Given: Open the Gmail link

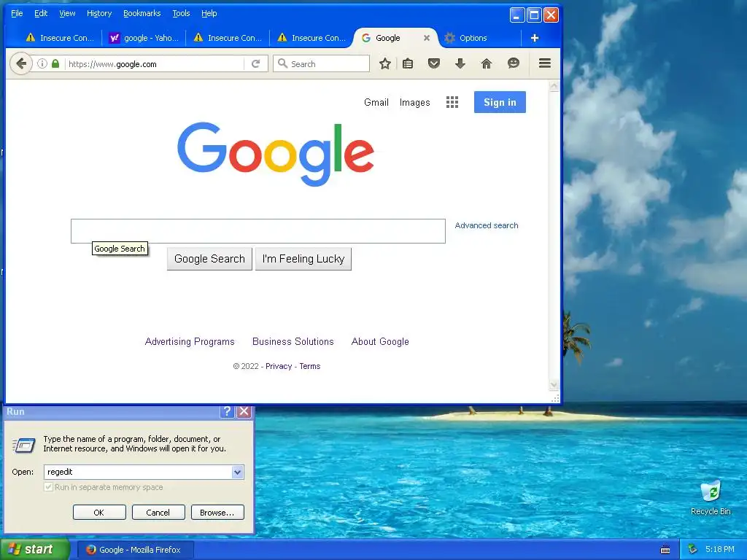Looking at the screenshot, I should (x=376, y=102).
